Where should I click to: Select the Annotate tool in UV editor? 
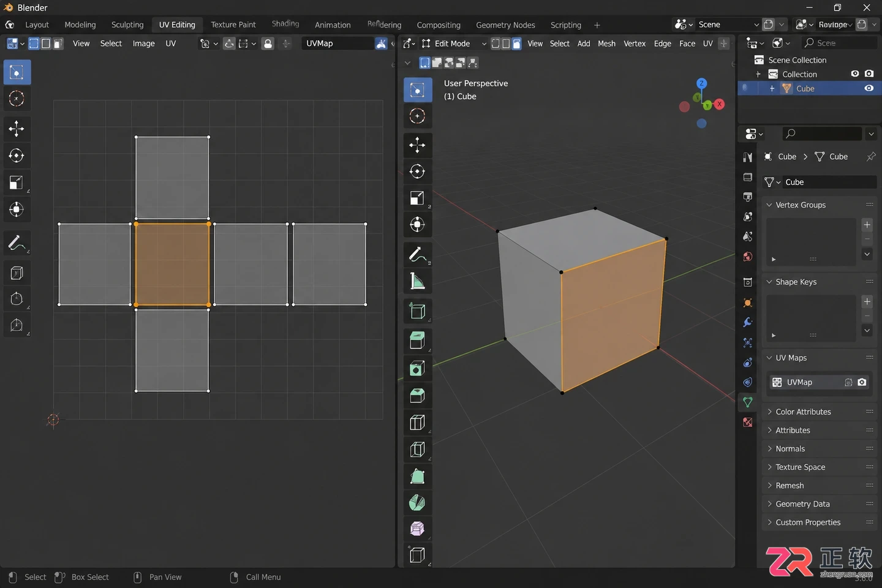coord(17,243)
